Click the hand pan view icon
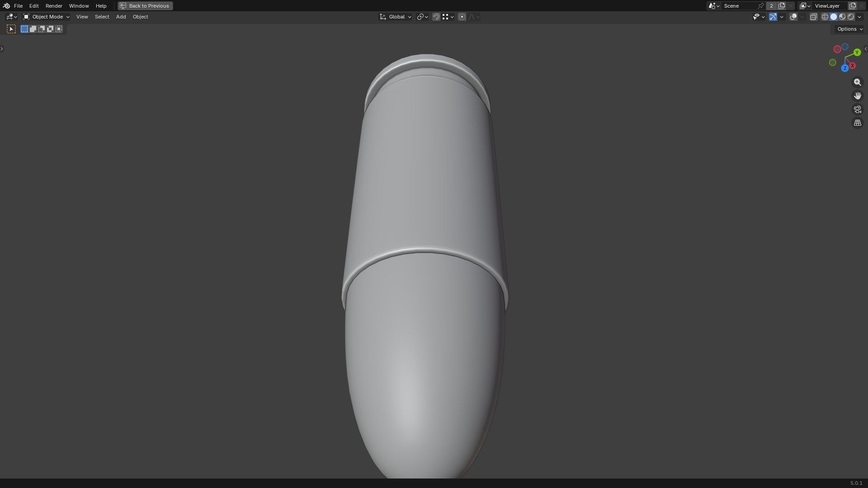The width and height of the screenshot is (868, 488). [857, 96]
